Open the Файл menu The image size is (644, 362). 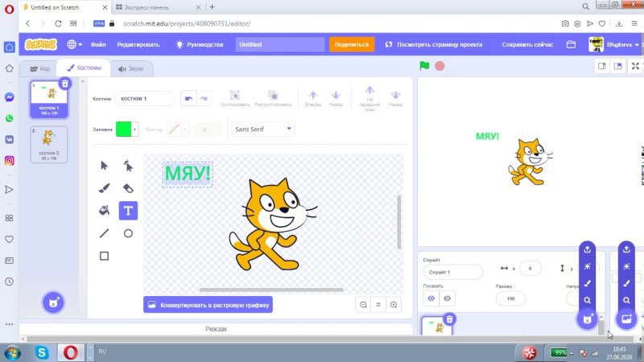coord(98,44)
